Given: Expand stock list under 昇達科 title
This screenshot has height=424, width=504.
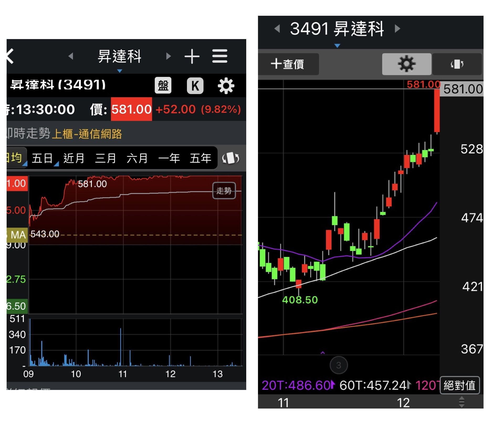Looking at the screenshot, I should [x=120, y=71].
